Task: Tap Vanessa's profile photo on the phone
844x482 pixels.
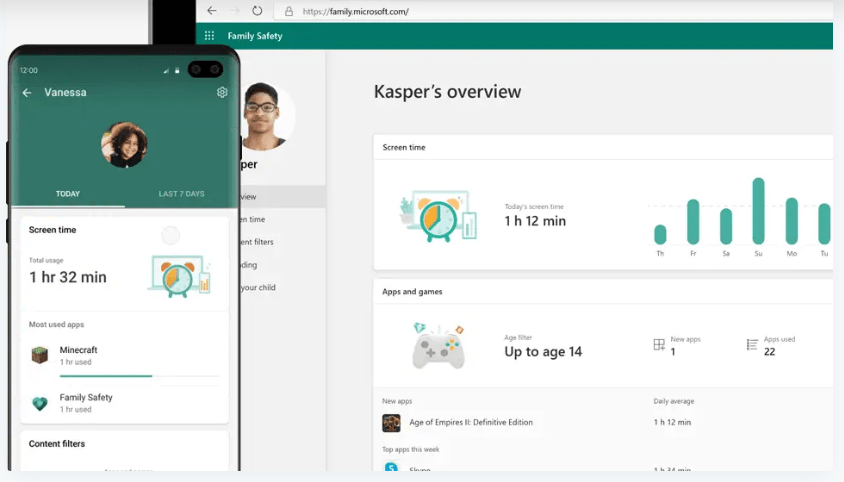Action: pos(124,144)
